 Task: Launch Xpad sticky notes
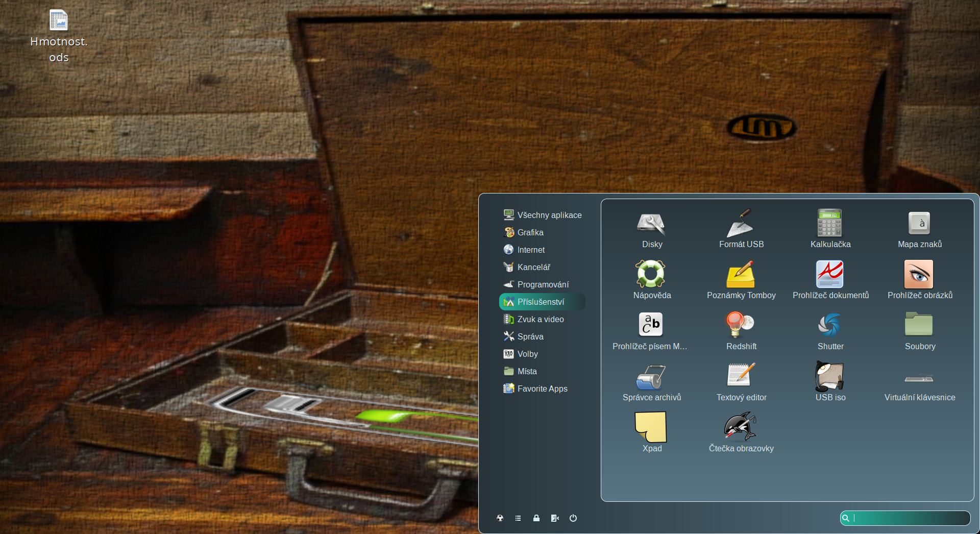(651, 432)
